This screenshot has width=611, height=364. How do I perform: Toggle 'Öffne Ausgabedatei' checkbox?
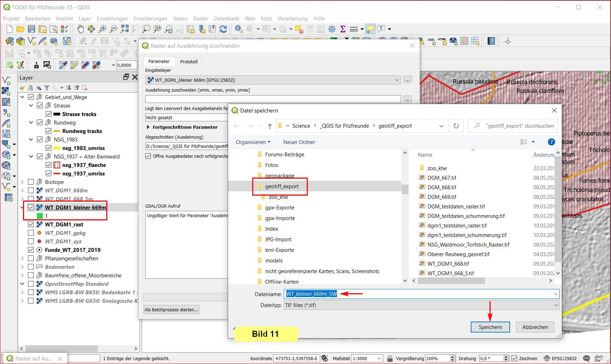148,156
